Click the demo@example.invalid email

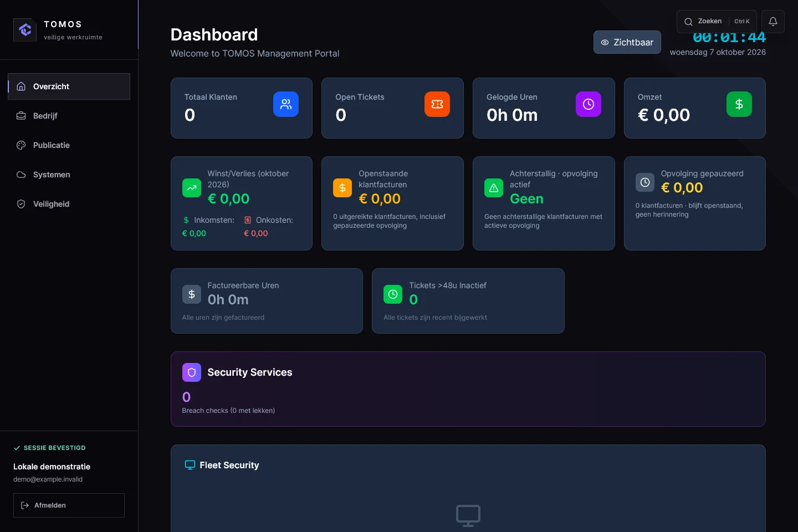click(48, 479)
